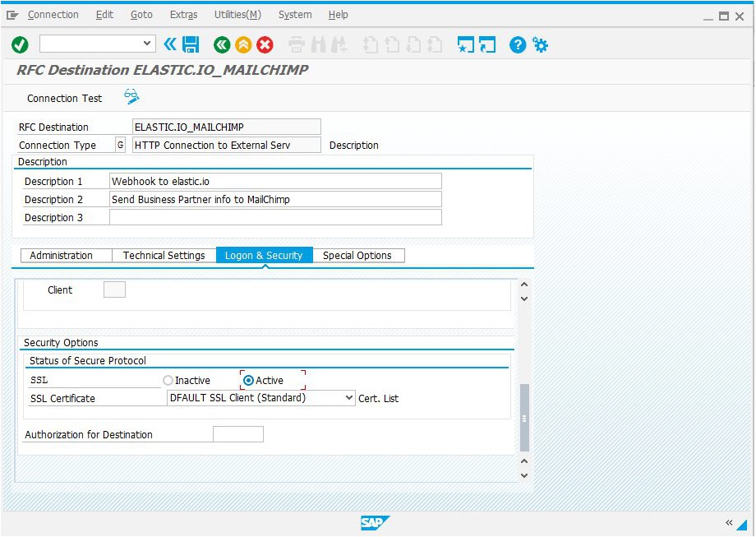The height and width of the screenshot is (537, 756).
Task: Click the Find Next binoculars icon
Action: (339, 45)
